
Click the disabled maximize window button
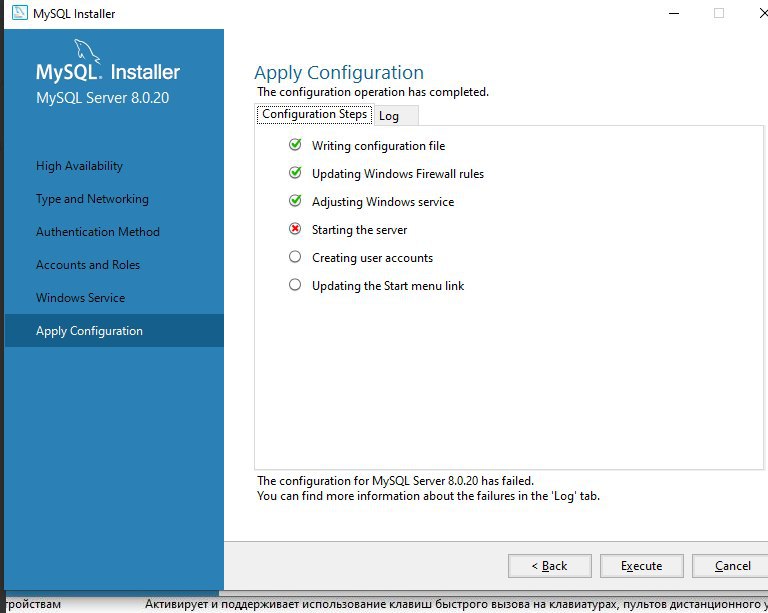(x=719, y=13)
